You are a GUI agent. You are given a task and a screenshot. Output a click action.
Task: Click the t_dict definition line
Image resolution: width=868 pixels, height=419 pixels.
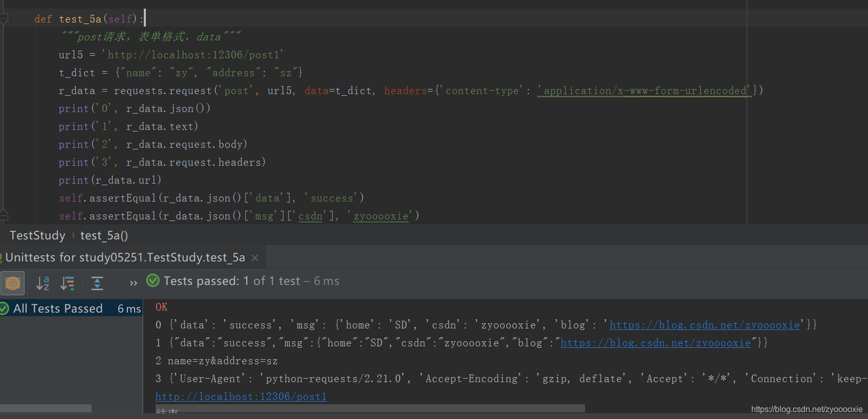click(181, 73)
